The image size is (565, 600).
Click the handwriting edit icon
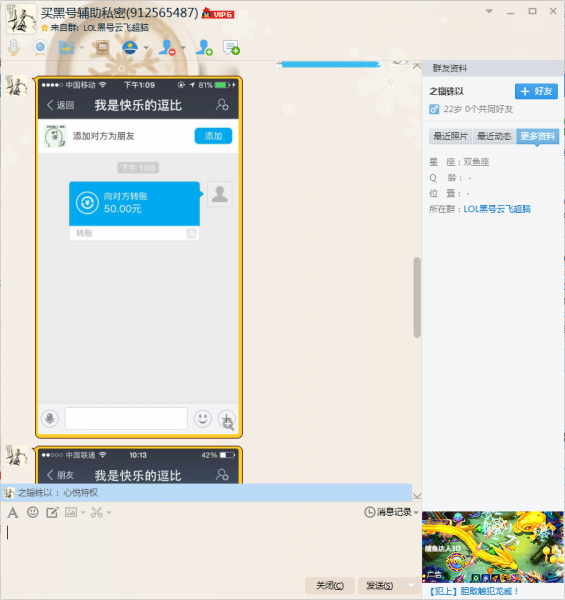[x=52, y=512]
